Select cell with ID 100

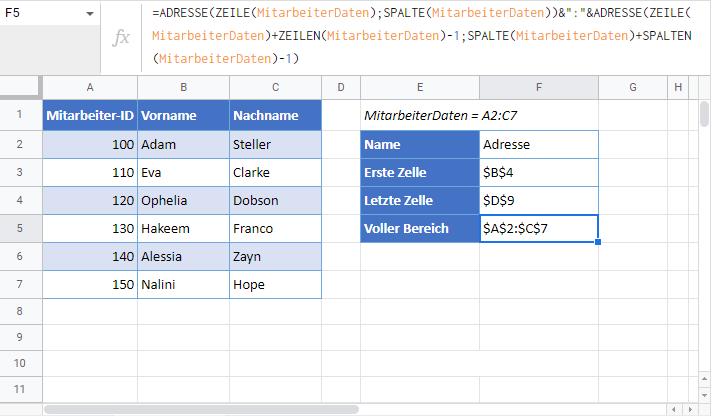(x=90, y=144)
